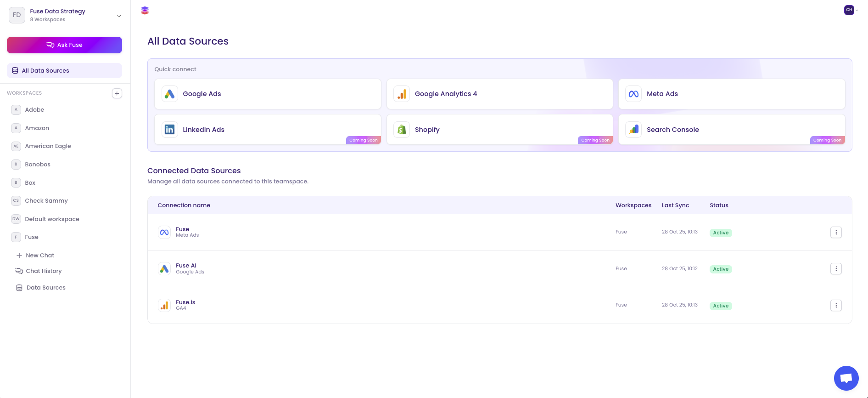Click Active status badge for Fuse AI

point(721,269)
